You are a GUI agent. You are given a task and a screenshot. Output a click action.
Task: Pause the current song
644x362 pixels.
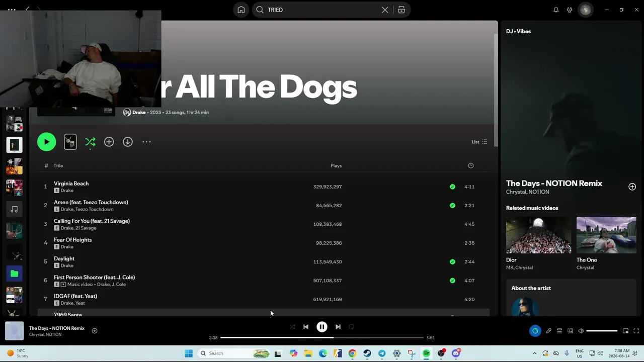pos(322,327)
